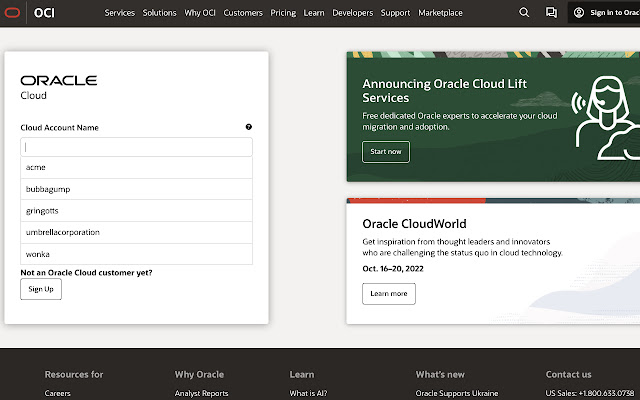Viewport: 640px width, 400px height.
Task: Select wonka from account suggestions
Action: coord(136,254)
